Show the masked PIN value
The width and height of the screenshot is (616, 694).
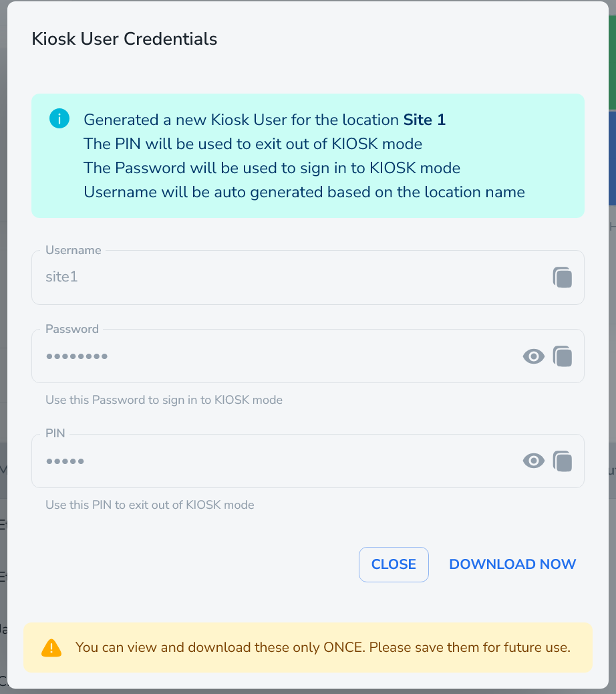click(533, 461)
